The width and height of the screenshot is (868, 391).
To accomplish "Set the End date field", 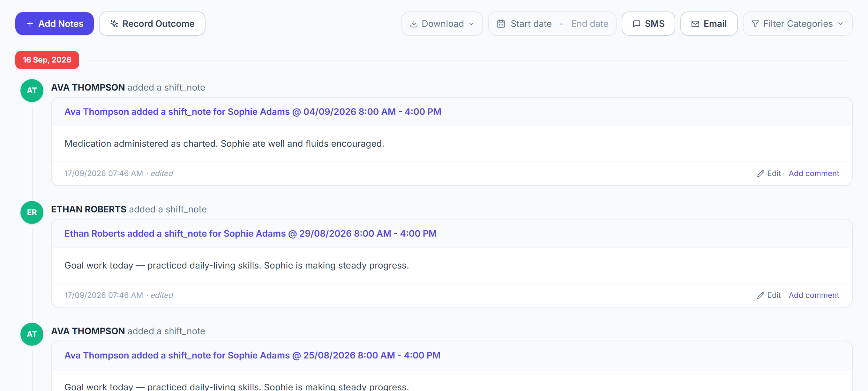I will click(589, 24).
